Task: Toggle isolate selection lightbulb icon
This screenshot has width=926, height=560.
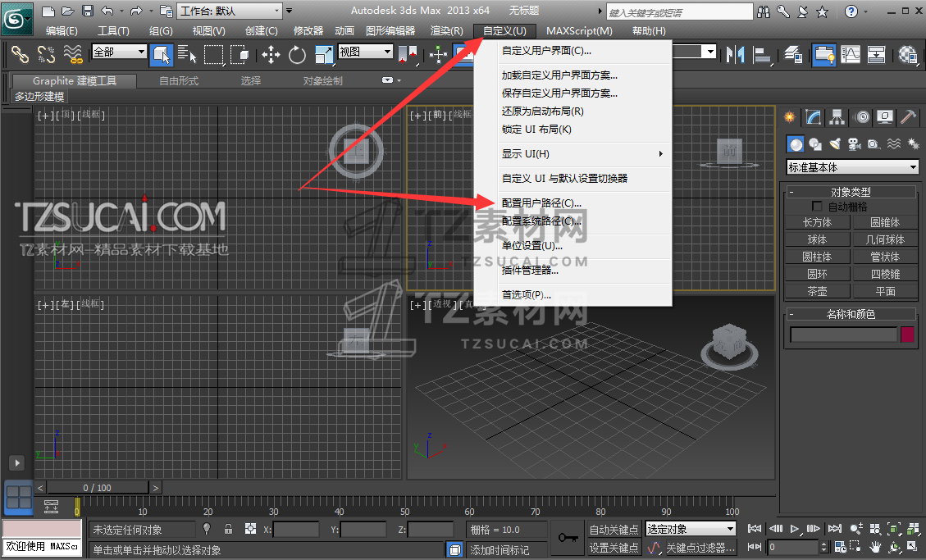Action: pyautogui.click(x=206, y=529)
